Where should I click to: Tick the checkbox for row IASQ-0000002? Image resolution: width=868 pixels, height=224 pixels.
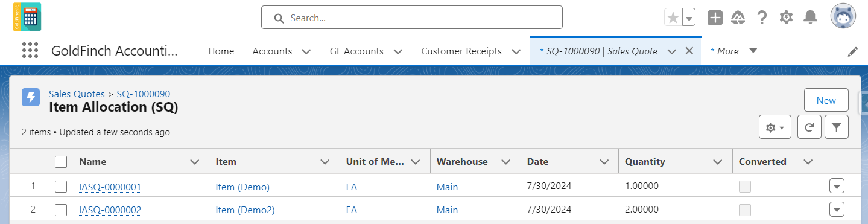[x=61, y=210]
